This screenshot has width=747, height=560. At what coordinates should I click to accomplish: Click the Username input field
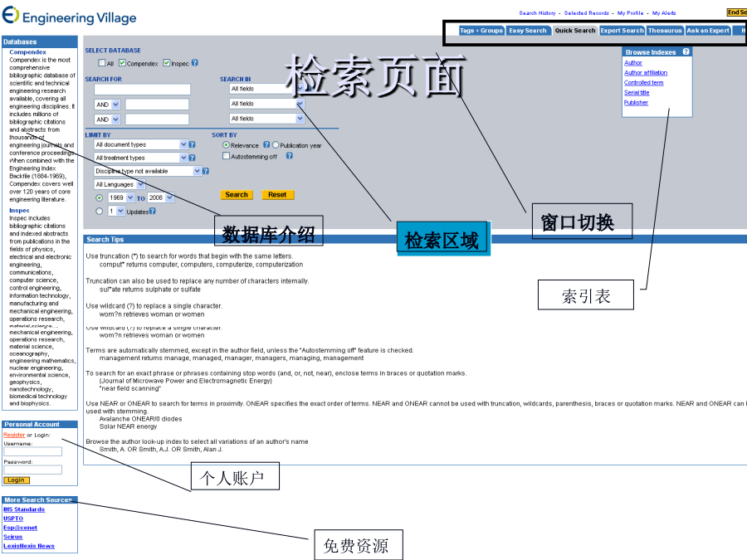[33, 451]
